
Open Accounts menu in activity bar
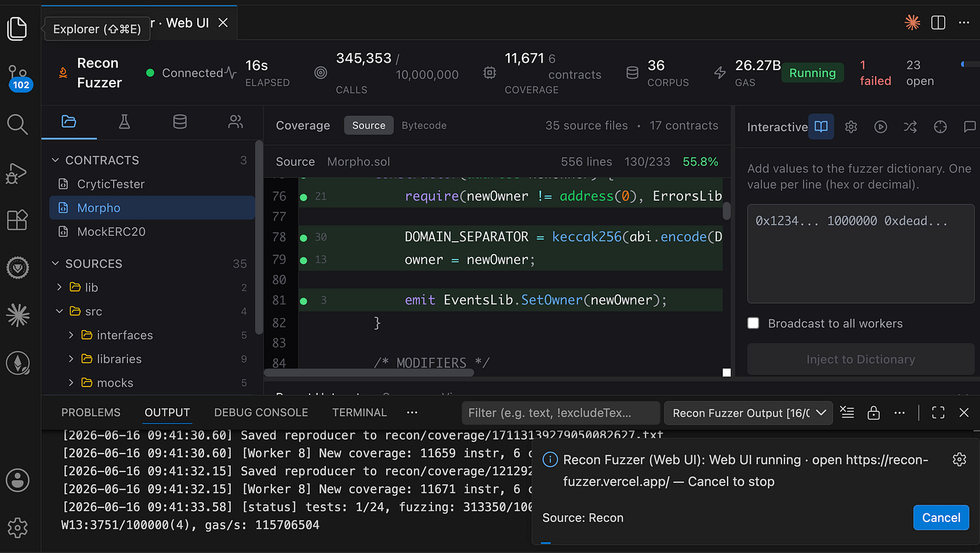(x=17, y=480)
